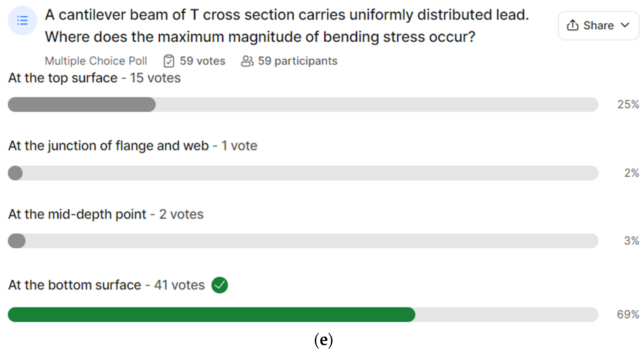Click the mid-depth option's small gray bar
Image resolution: width=644 pixels, height=355 pixels.
pyautogui.click(x=16, y=241)
